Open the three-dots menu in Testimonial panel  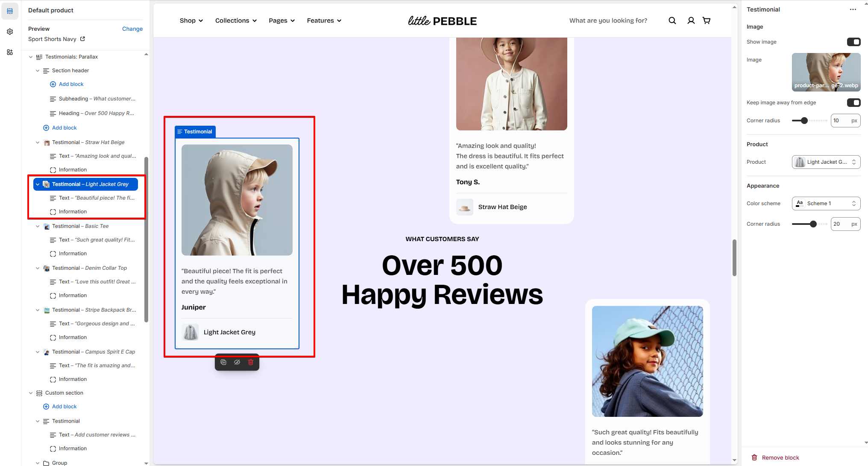point(853,9)
